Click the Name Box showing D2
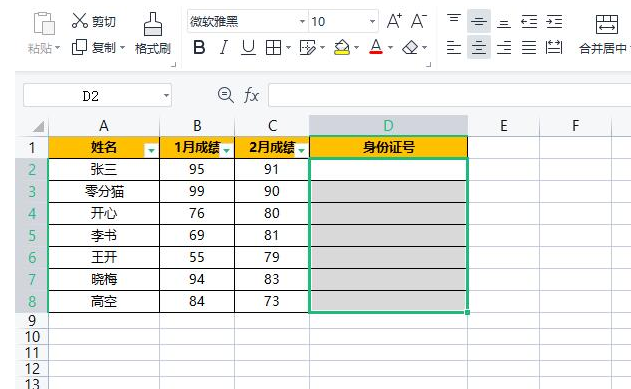The image size is (631, 389). pyautogui.click(x=97, y=95)
